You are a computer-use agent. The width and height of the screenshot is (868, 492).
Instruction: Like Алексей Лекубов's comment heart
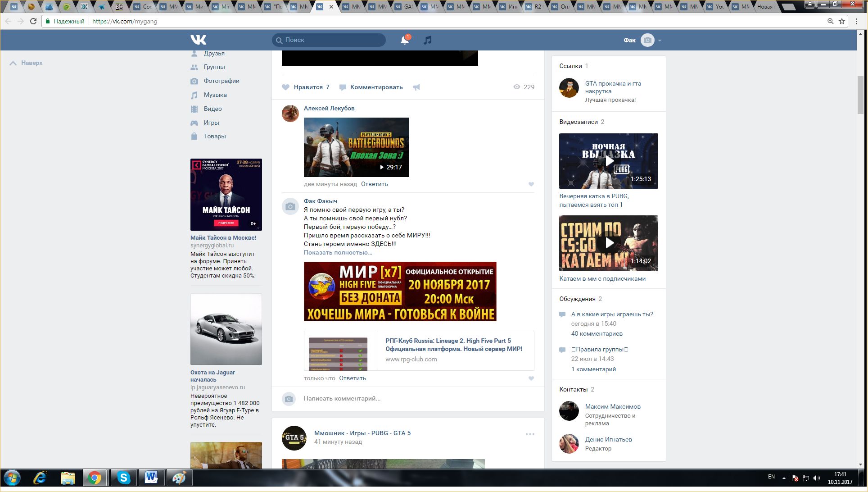tap(531, 184)
